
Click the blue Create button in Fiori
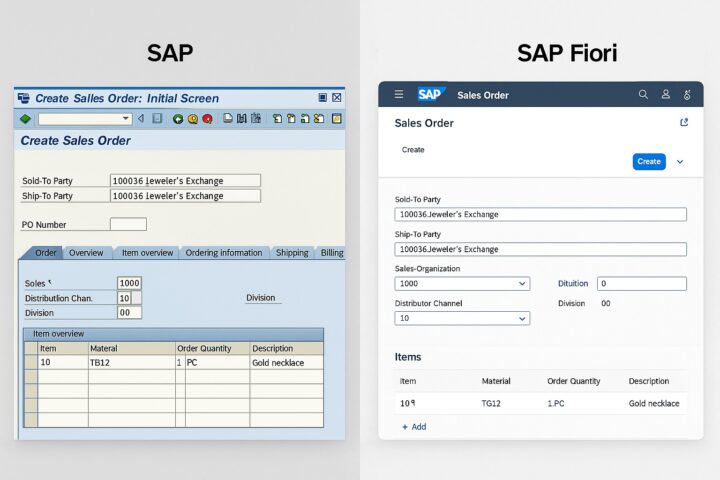[649, 162]
